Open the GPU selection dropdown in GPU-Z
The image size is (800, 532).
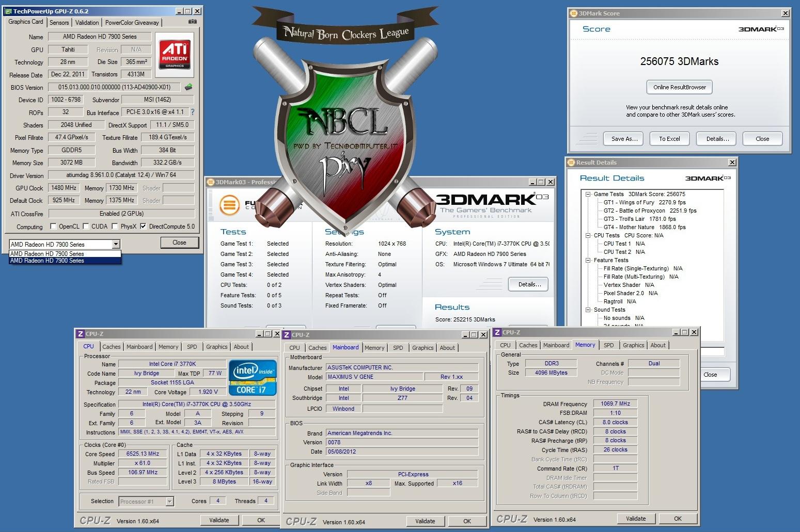(x=116, y=244)
